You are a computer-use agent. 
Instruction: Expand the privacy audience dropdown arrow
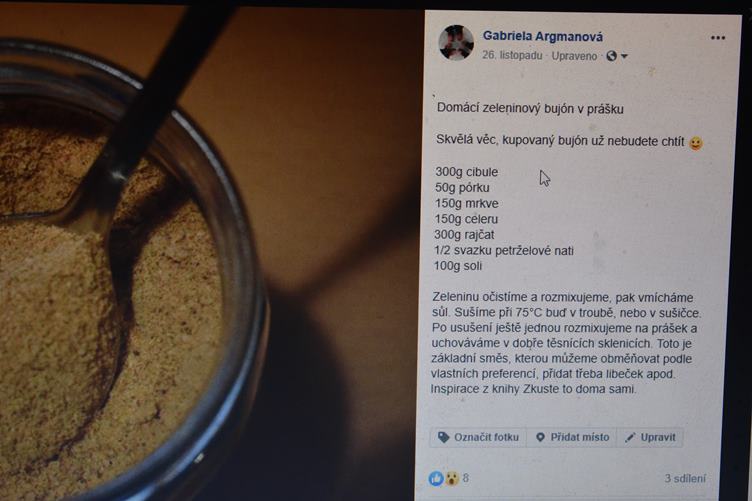click(x=624, y=57)
